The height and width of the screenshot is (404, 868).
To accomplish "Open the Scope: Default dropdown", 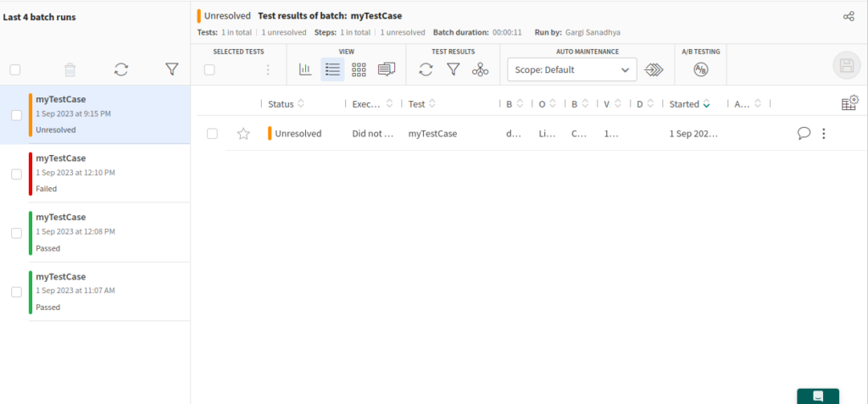I will point(572,70).
